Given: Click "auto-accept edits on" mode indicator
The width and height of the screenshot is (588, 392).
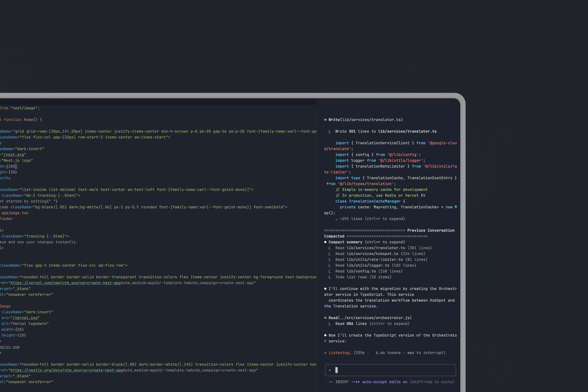Looking at the screenshot, I should (385, 382).
